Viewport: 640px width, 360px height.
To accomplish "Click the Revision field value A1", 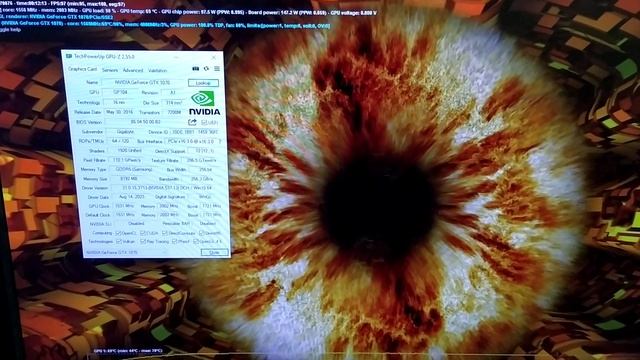I will pos(173,93).
